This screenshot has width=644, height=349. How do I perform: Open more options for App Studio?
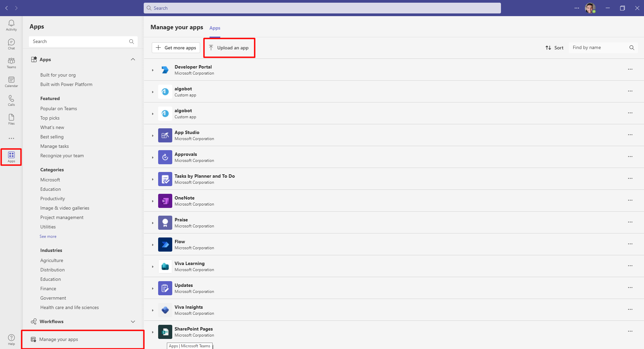coord(630,135)
